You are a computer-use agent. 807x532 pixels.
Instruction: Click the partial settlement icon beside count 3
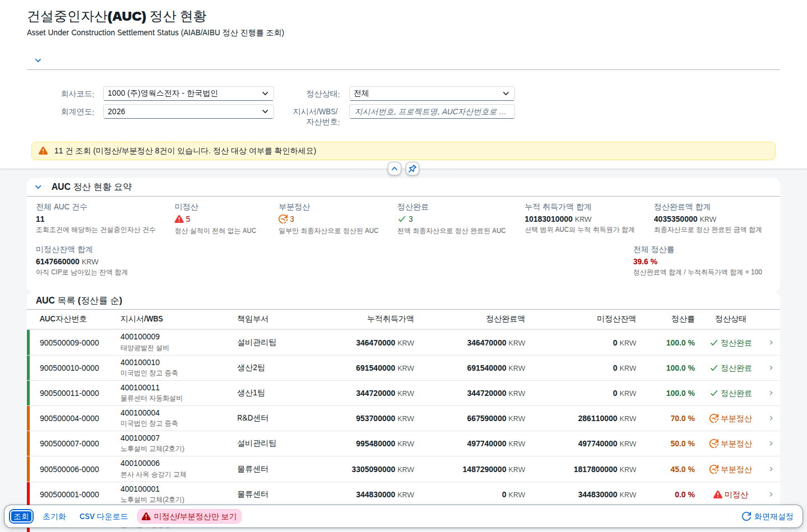tap(283, 219)
